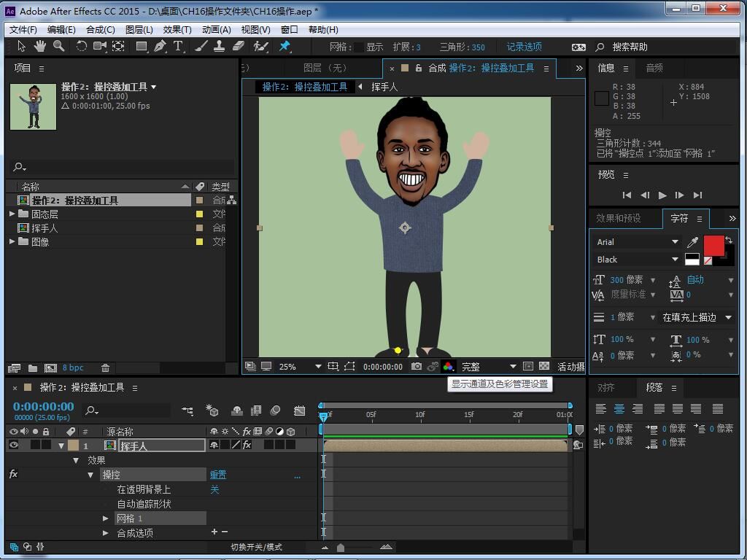Open the composition mini-flowchart icon in timeline
This screenshot has height=560, width=747.
[187, 411]
